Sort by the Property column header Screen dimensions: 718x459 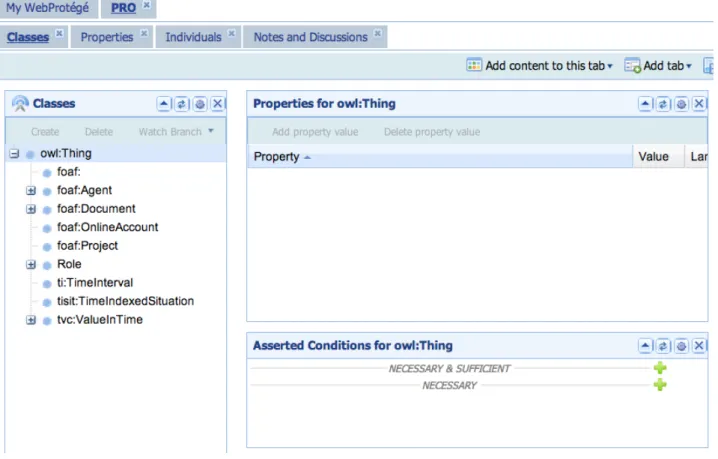440,157
